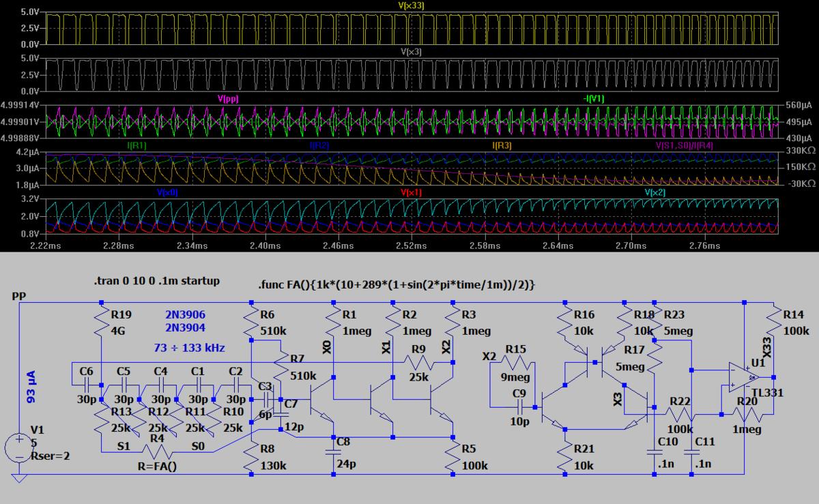Image resolution: width=819 pixels, height=504 pixels.
Task: Click the C11 .1n capacitor symbol
Action: [691, 451]
